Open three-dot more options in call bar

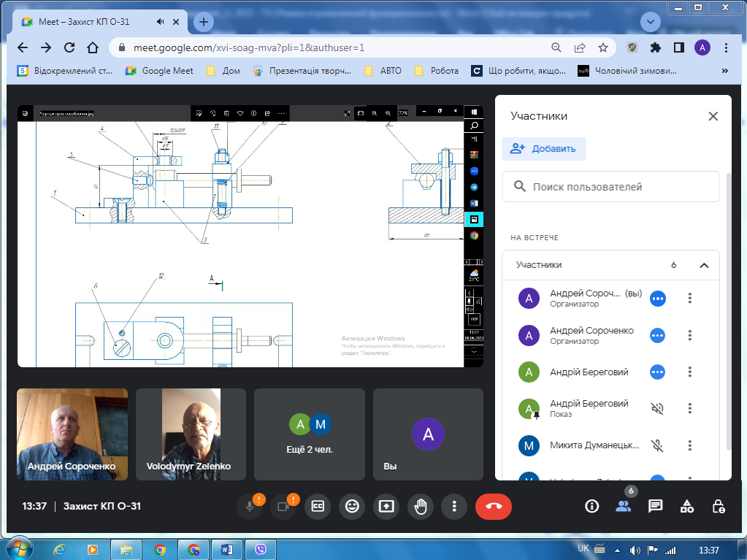[x=454, y=506]
